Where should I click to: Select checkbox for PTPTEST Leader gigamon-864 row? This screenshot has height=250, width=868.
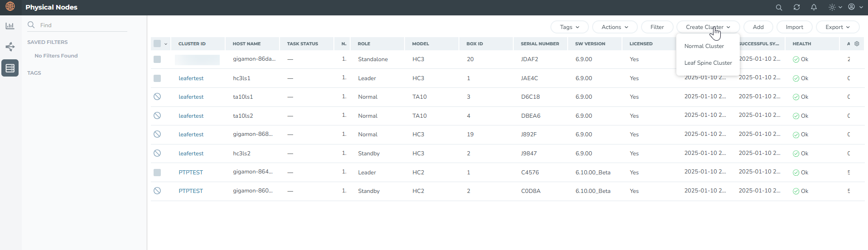tap(157, 173)
